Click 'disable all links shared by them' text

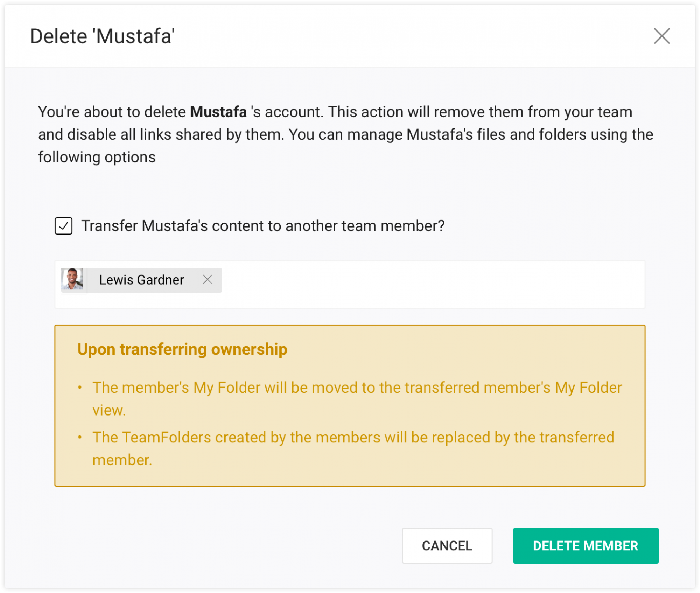(x=174, y=134)
